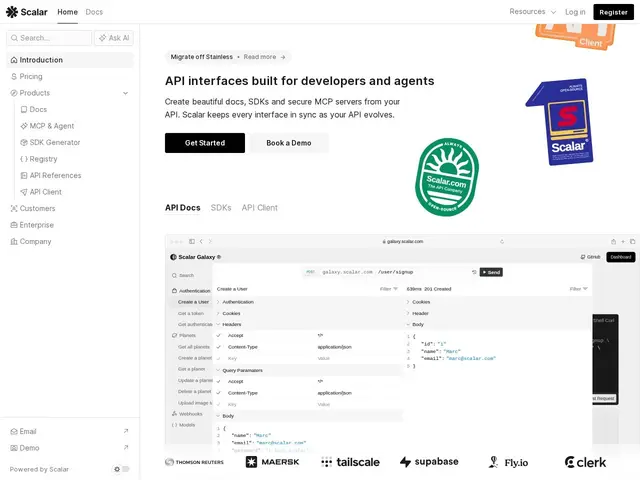Open the response Filter dropdown
This screenshot has height=480, width=640.
[578, 289]
